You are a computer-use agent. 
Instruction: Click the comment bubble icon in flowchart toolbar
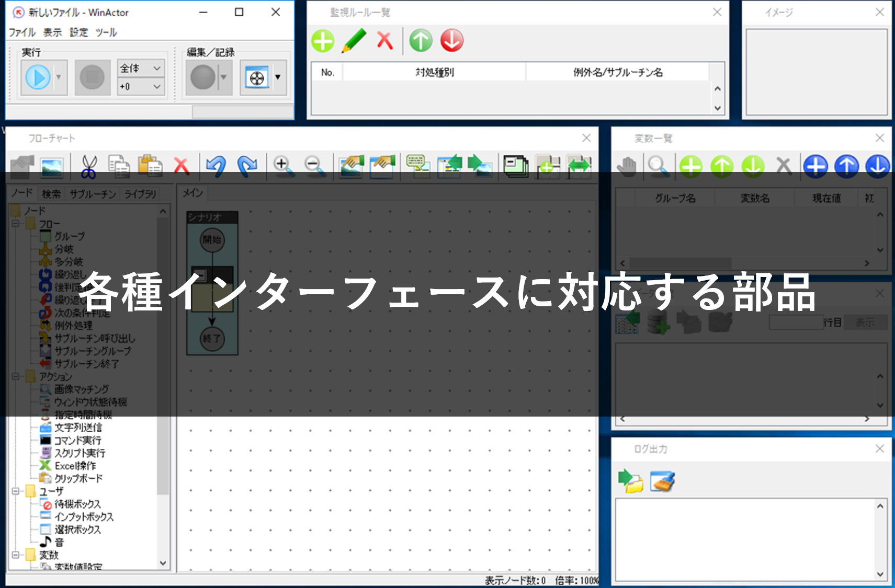click(418, 166)
